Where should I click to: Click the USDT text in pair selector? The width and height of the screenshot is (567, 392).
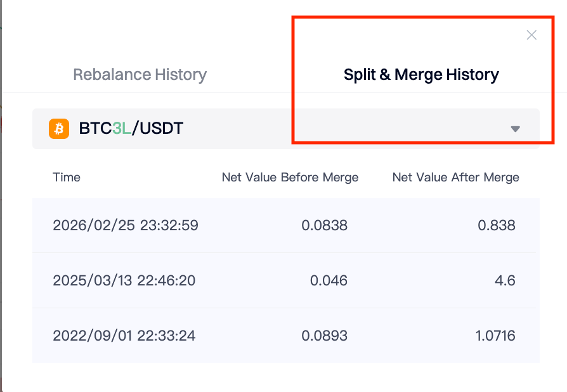161,128
